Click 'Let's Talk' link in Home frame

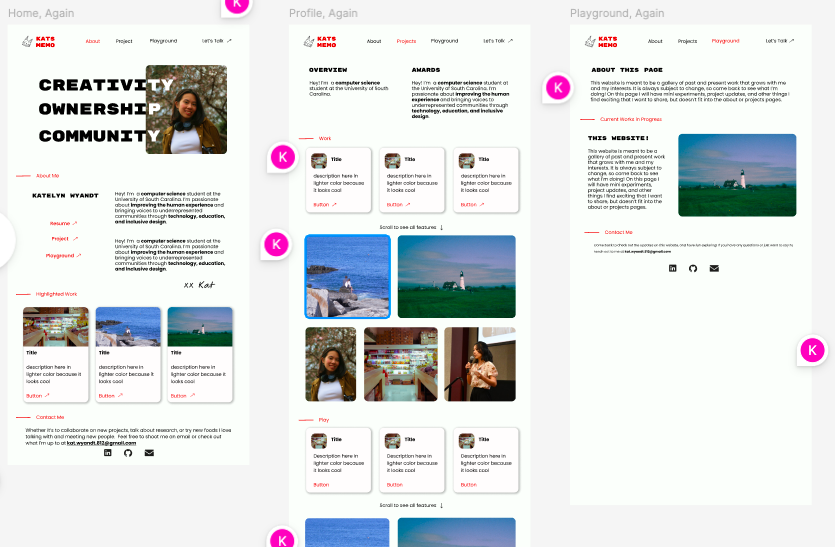pyautogui.click(x=216, y=41)
